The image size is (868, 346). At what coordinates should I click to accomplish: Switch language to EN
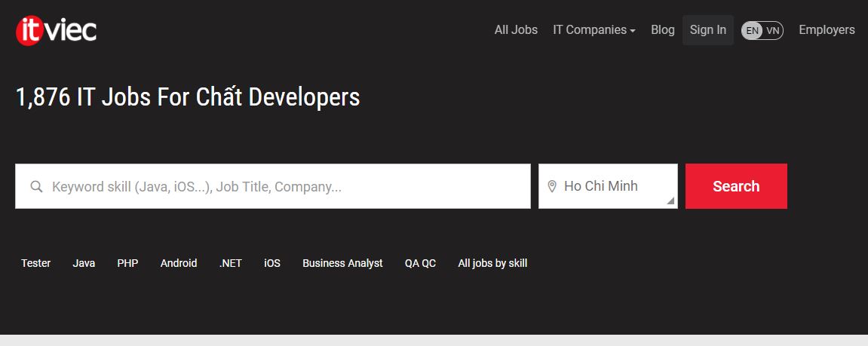point(753,30)
